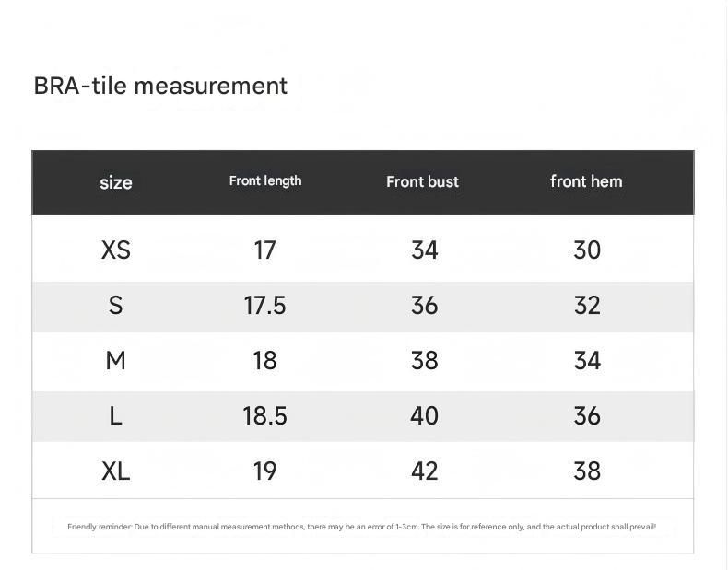Click the XS size row label
The width and height of the screenshot is (728, 570).
pyautogui.click(x=116, y=250)
